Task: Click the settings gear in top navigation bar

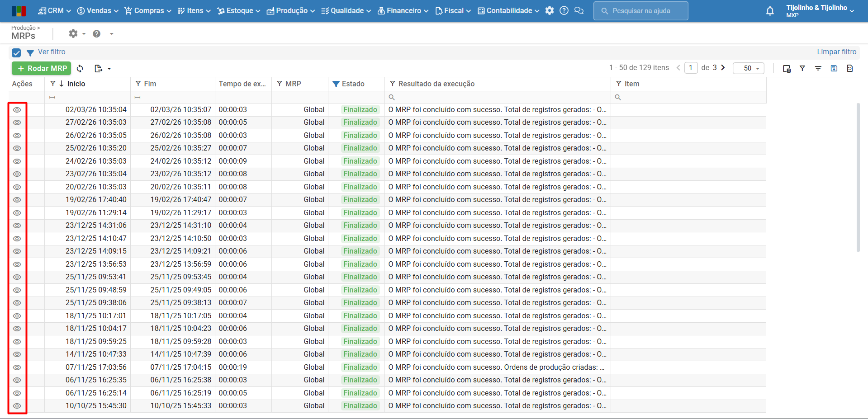Action: [549, 11]
